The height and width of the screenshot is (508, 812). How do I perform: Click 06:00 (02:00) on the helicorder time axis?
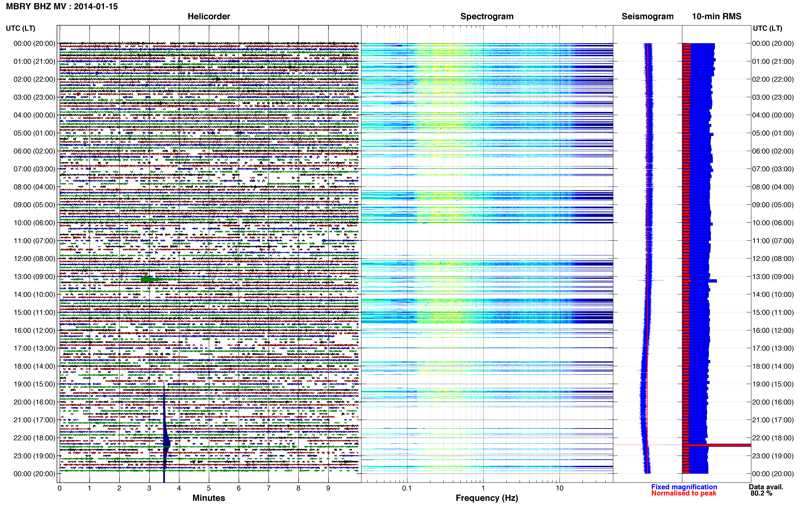(x=34, y=151)
